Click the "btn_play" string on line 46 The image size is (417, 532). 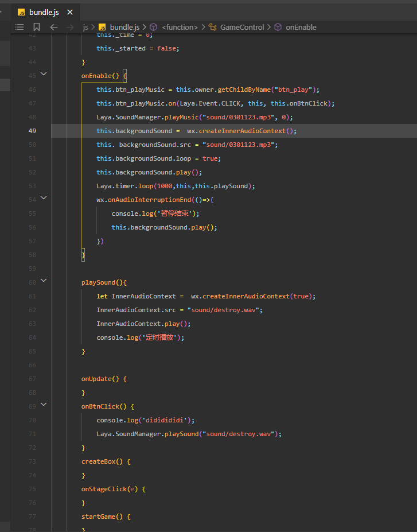point(293,90)
